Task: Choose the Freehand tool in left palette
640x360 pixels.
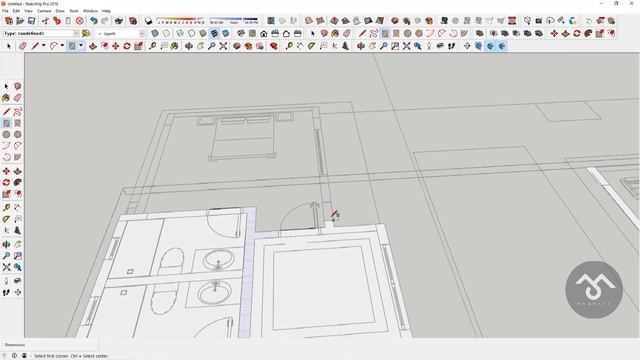Action: (x=18, y=112)
